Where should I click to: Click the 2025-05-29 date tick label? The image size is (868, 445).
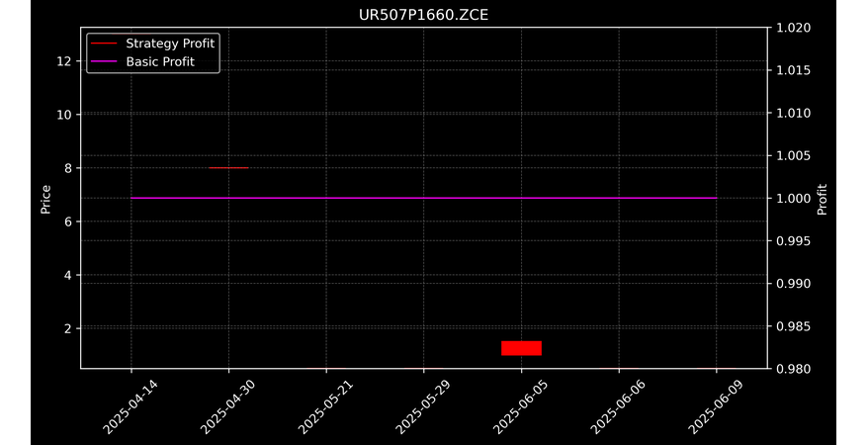(423, 407)
